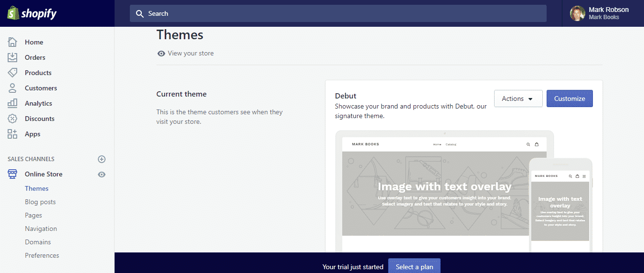
Task: Add a sales channel with plus icon
Action: pyautogui.click(x=102, y=159)
